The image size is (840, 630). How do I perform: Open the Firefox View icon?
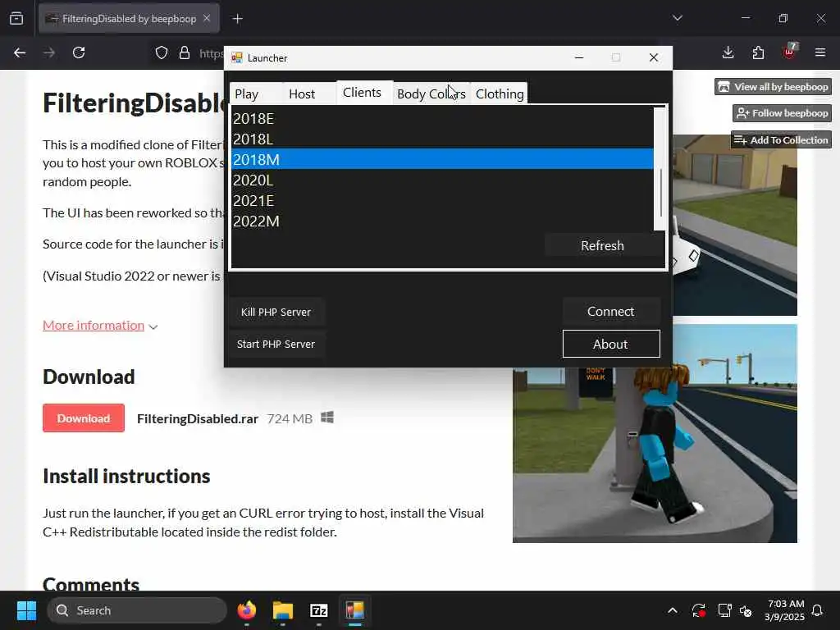pyautogui.click(x=16, y=19)
